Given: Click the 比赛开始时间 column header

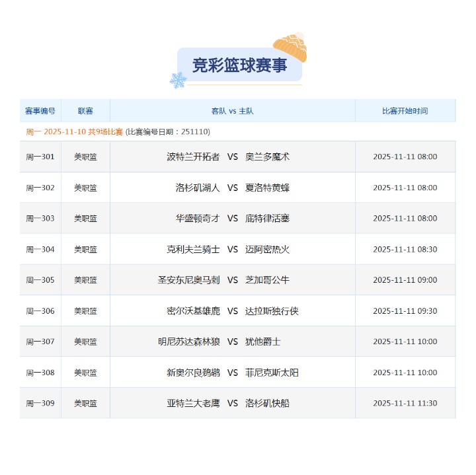Looking at the screenshot, I should pyautogui.click(x=405, y=111).
